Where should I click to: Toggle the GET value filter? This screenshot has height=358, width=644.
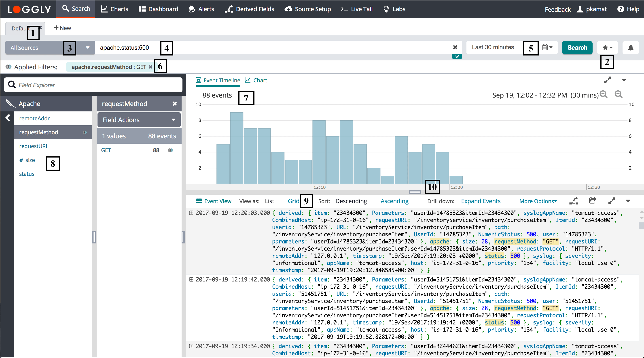click(170, 150)
